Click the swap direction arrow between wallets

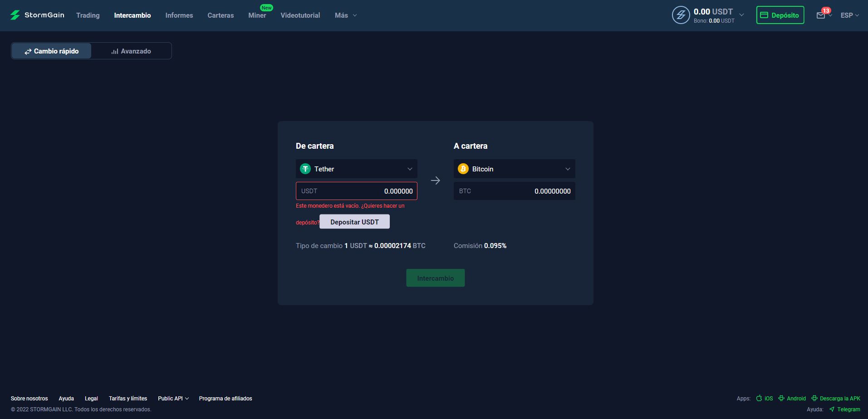coord(436,180)
